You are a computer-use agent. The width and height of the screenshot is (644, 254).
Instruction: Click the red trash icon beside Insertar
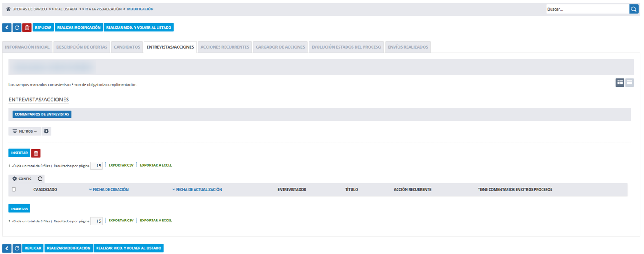(36, 153)
